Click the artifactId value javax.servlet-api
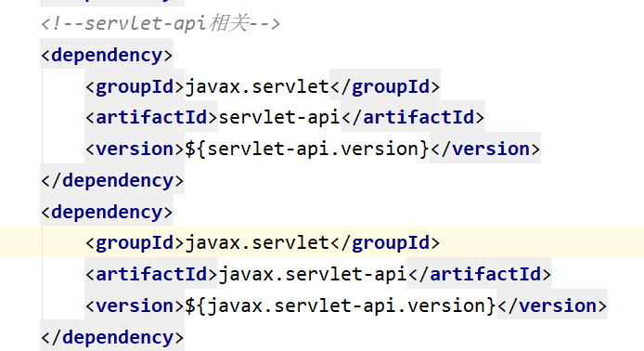 coord(313,274)
